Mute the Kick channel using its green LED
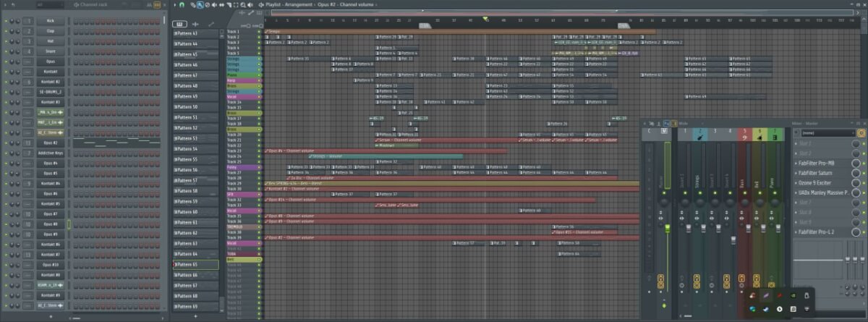 coord(5,21)
